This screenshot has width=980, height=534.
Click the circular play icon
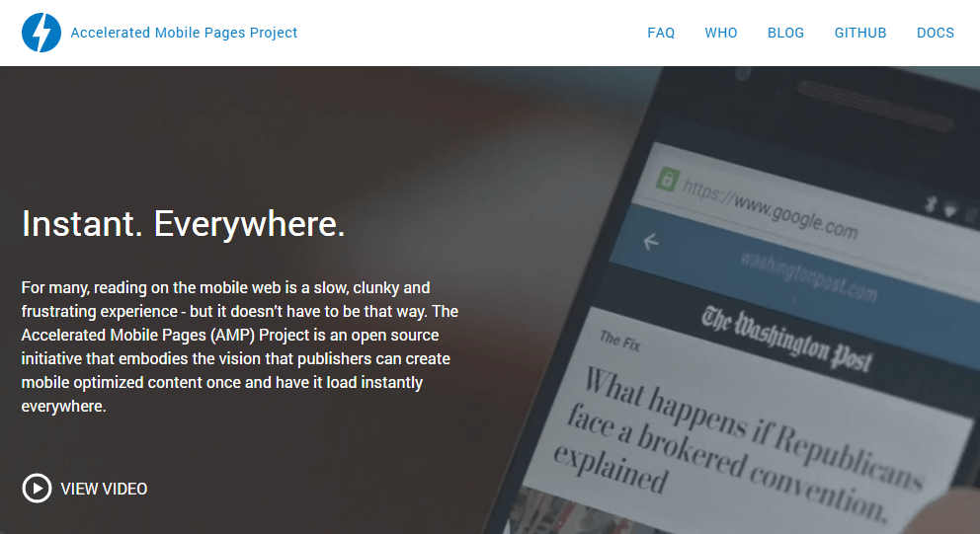click(x=37, y=489)
